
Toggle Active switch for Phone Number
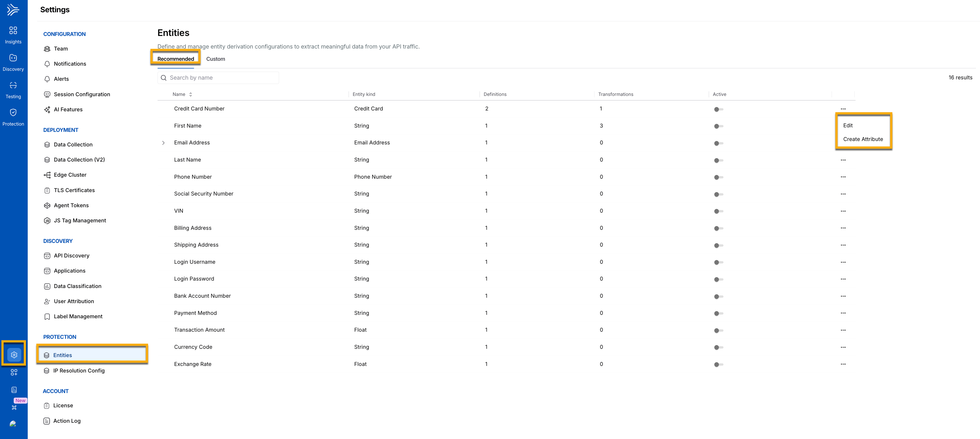[718, 177]
